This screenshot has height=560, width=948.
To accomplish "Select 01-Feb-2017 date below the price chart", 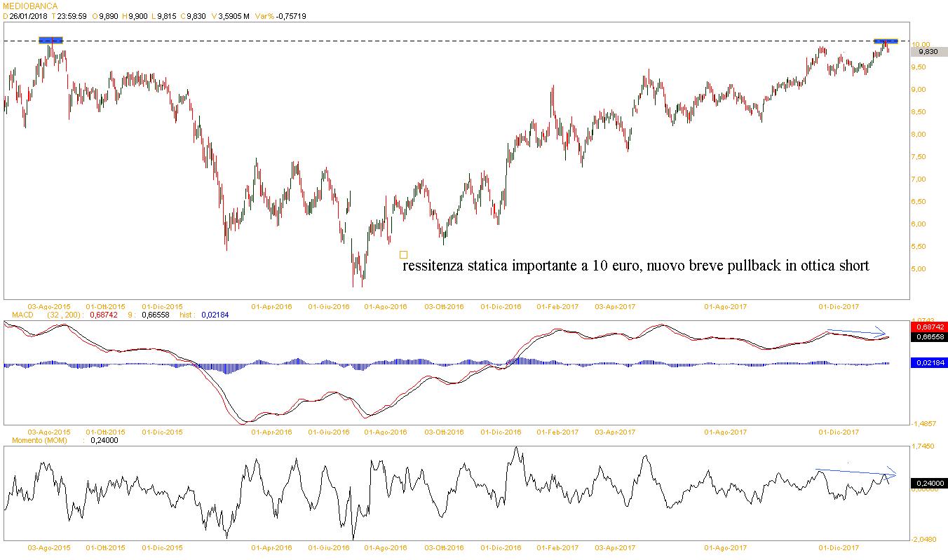I will coord(557,307).
